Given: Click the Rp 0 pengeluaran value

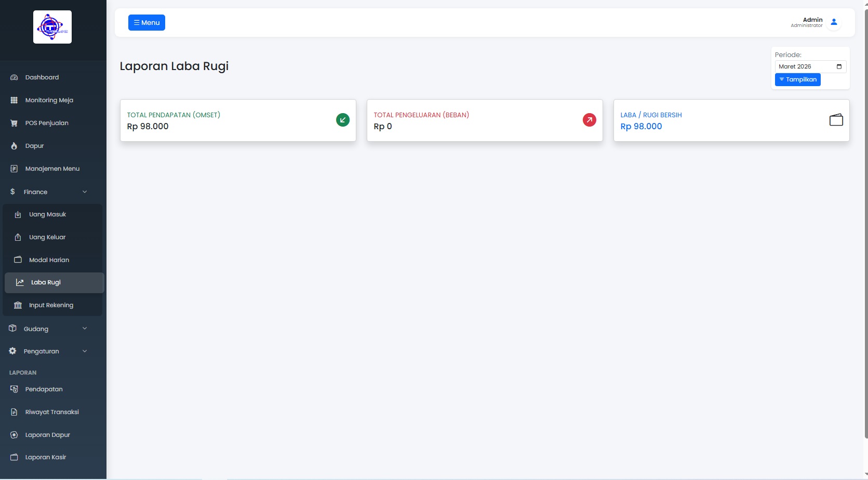Looking at the screenshot, I should pyautogui.click(x=383, y=126).
